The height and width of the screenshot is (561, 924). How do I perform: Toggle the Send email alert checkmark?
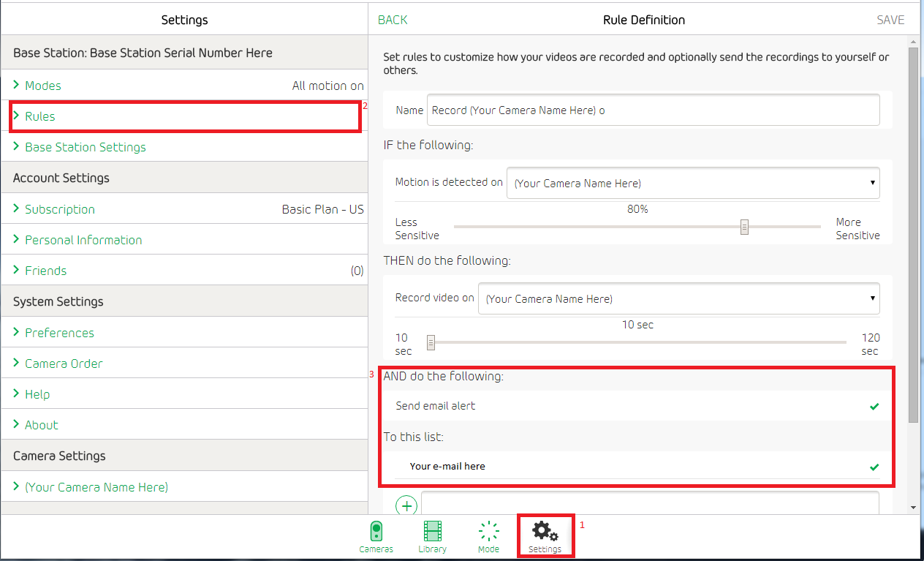tap(874, 407)
